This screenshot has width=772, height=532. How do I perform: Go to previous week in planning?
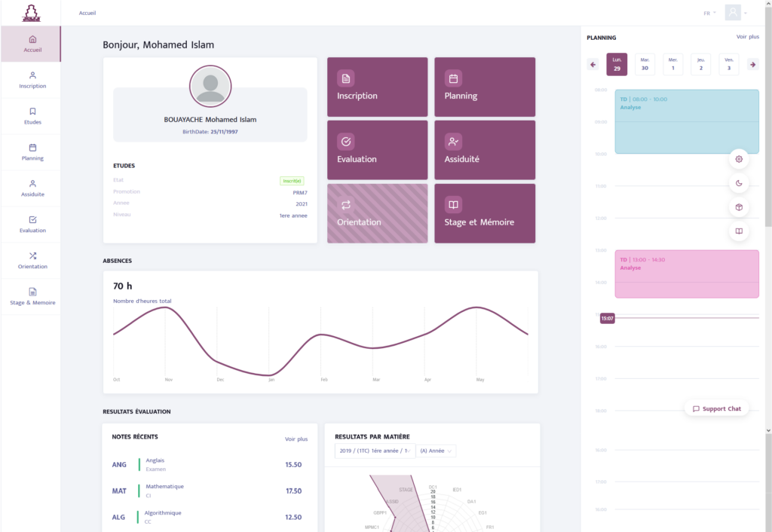pos(593,65)
